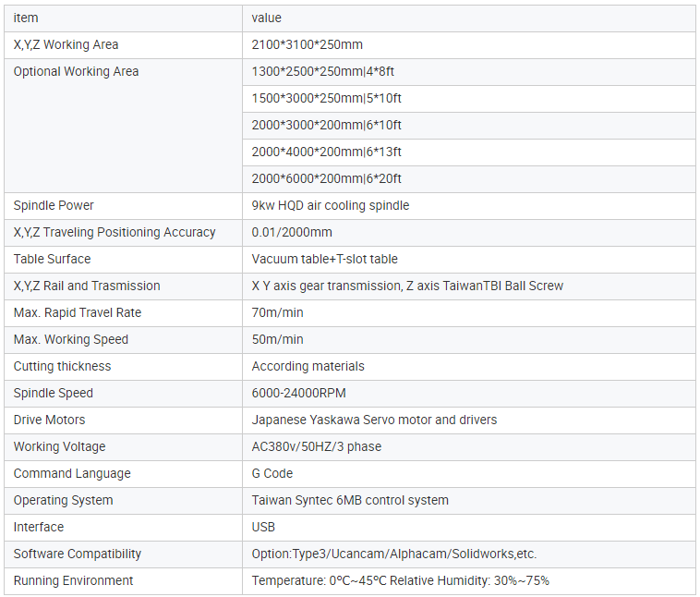
Task: Click the 'Spindle Power' label
Action: click(x=54, y=205)
